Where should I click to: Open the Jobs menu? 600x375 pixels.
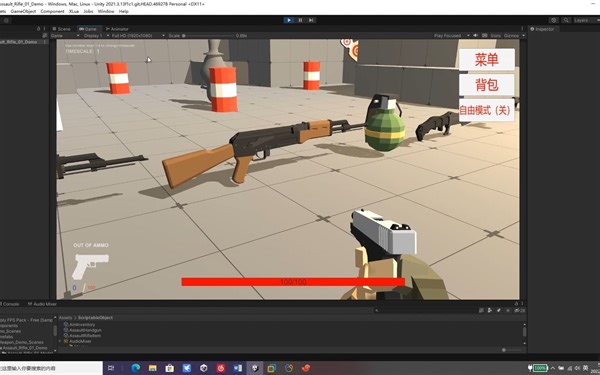click(x=88, y=11)
